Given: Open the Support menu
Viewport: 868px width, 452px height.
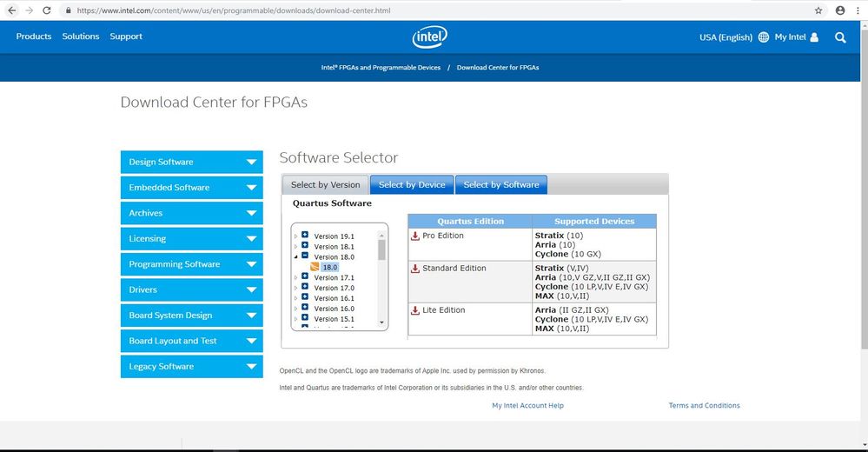Looking at the screenshot, I should (x=126, y=37).
